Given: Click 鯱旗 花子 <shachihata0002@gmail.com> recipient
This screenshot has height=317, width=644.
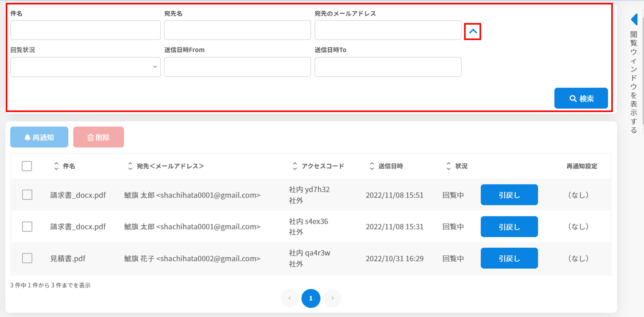Looking at the screenshot, I should (x=192, y=259).
